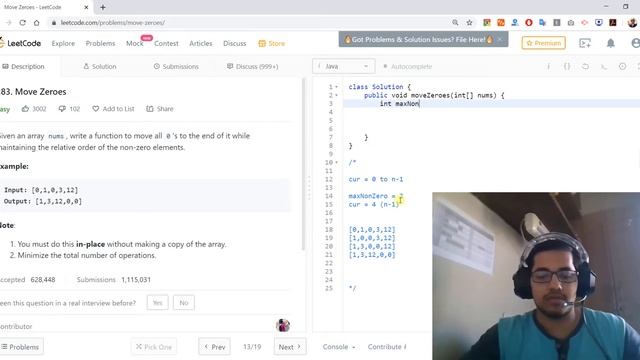Click Pick One random problem
The width and height of the screenshot is (640, 360).
click(154, 347)
